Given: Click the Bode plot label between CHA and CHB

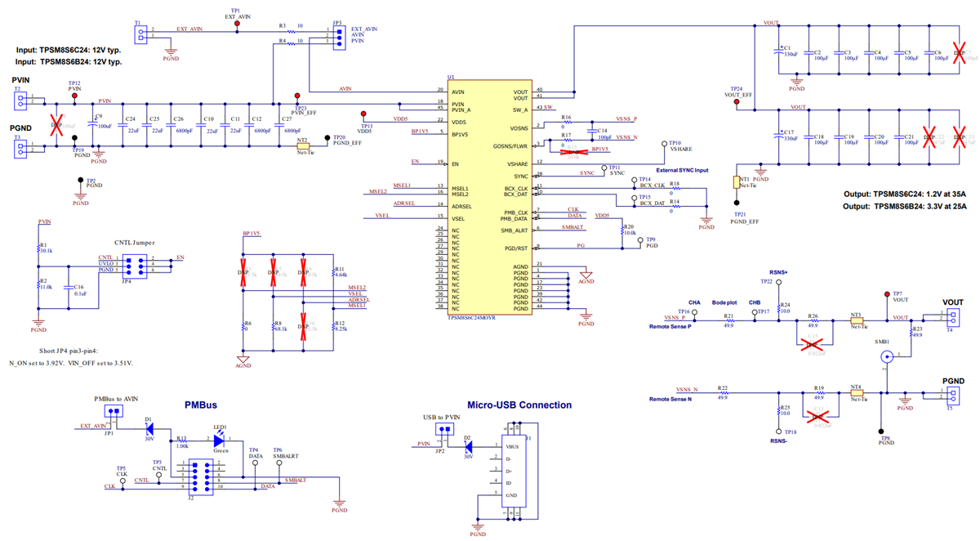Looking at the screenshot, I should pos(724,302).
